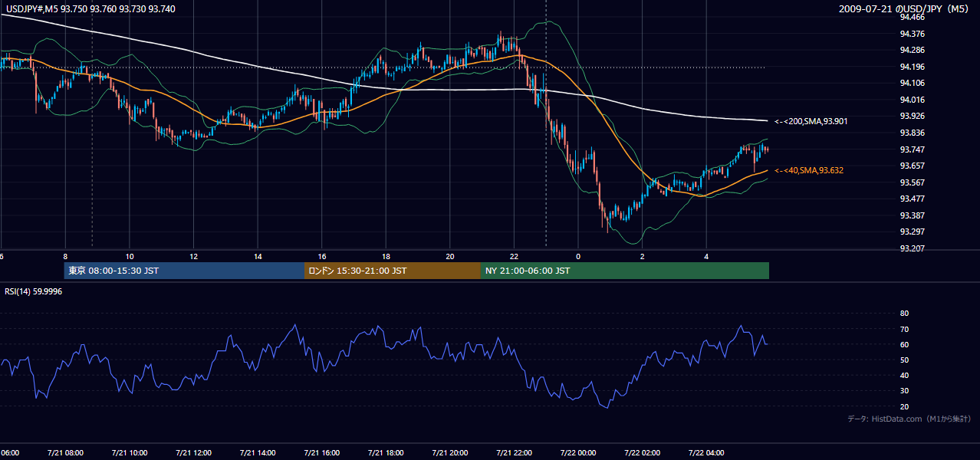Click the 7/22 02:00 time axis label

(x=643, y=453)
